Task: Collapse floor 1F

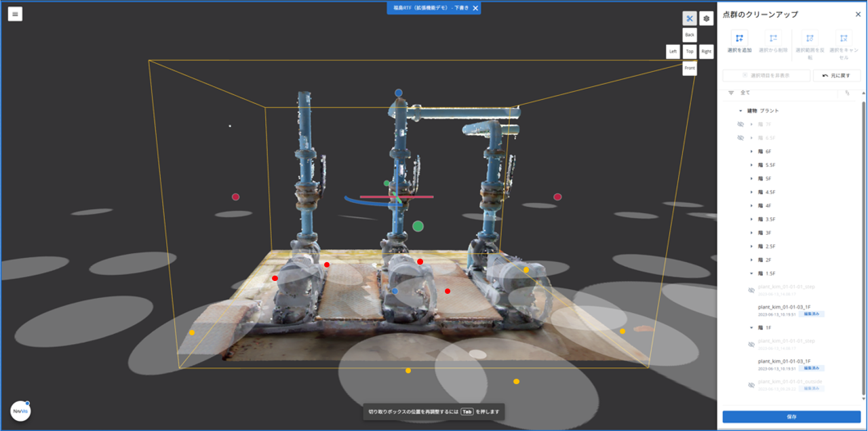Action: click(x=751, y=328)
